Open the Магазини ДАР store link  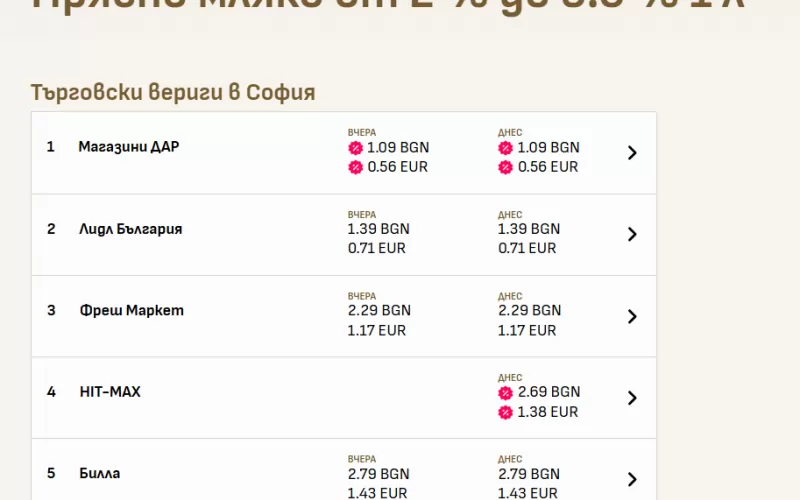(129, 147)
